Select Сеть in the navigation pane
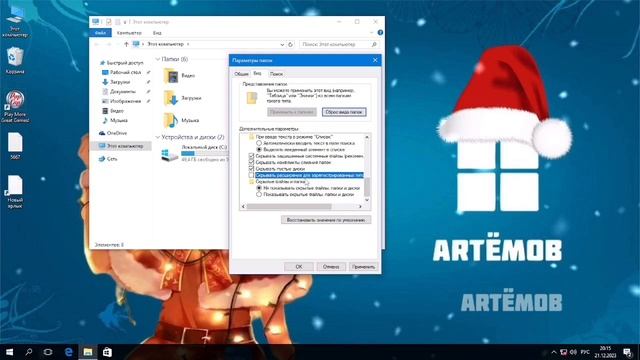The width and height of the screenshot is (640, 360). point(108,159)
